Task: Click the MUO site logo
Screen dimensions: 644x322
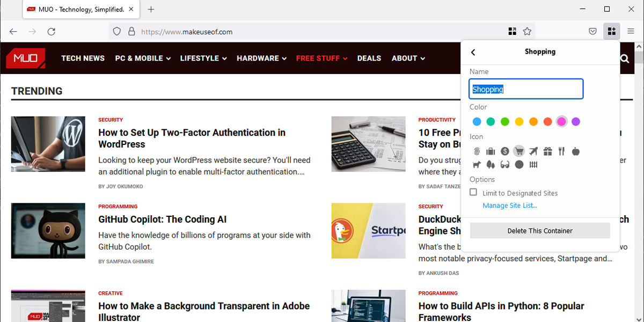Action: pyautogui.click(x=25, y=58)
